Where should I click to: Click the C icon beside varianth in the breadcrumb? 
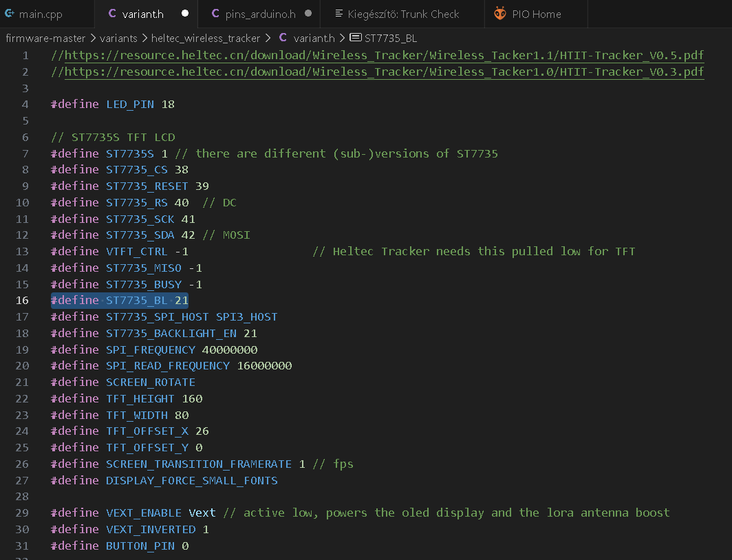283,38
